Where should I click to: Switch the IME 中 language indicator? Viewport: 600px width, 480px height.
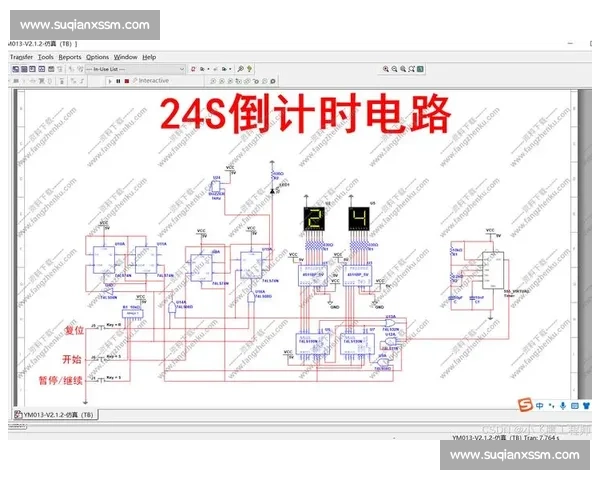540,406
